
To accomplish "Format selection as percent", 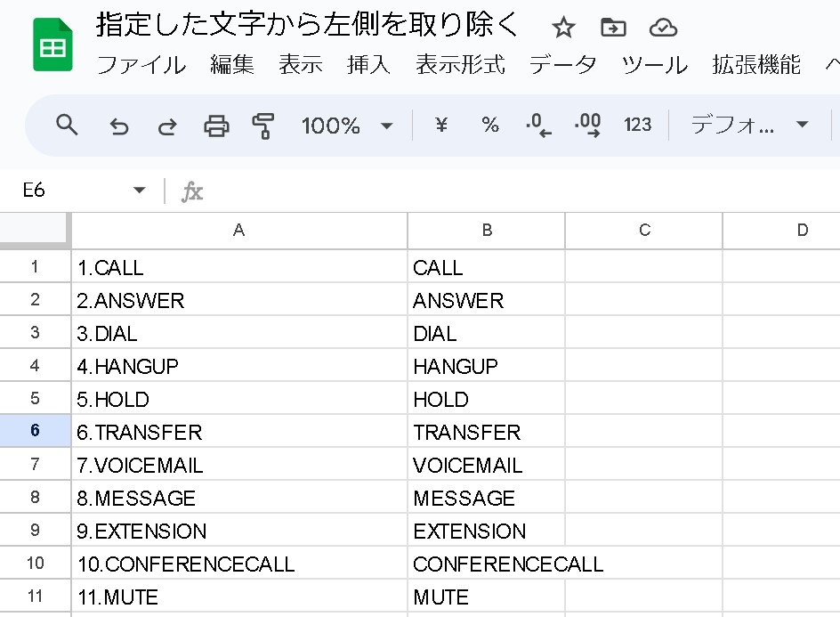I will pyautogui.click(x=490, y=126).
